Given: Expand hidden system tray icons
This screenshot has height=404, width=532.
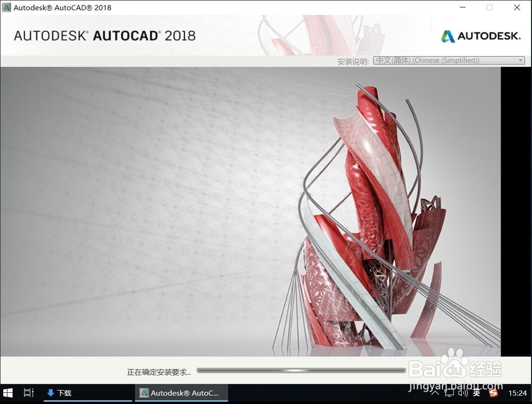Looking at the screenshot, I should pos(435,393).
